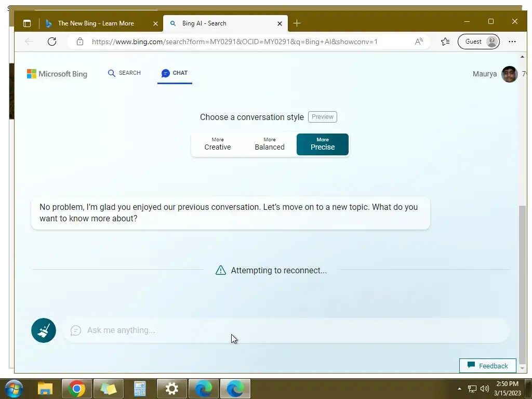Click the Ask me anything input box
This screenshot has height=399, width=532.
point(286,330)
